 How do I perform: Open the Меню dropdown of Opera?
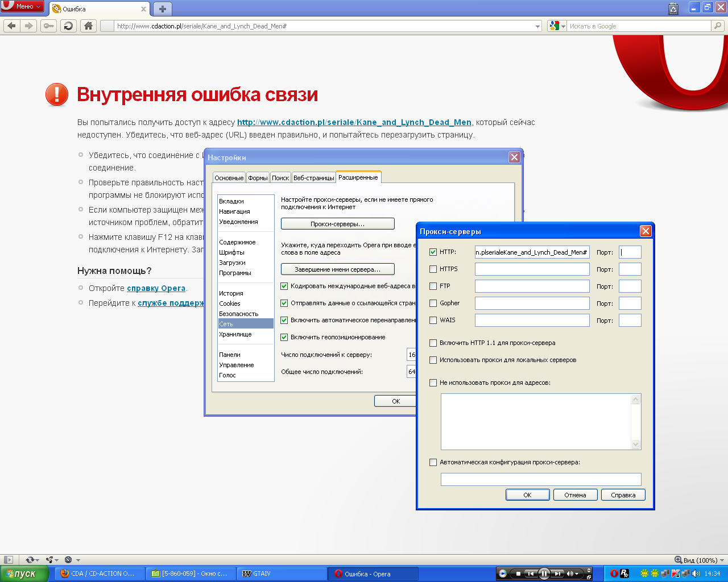coord(22,6)
